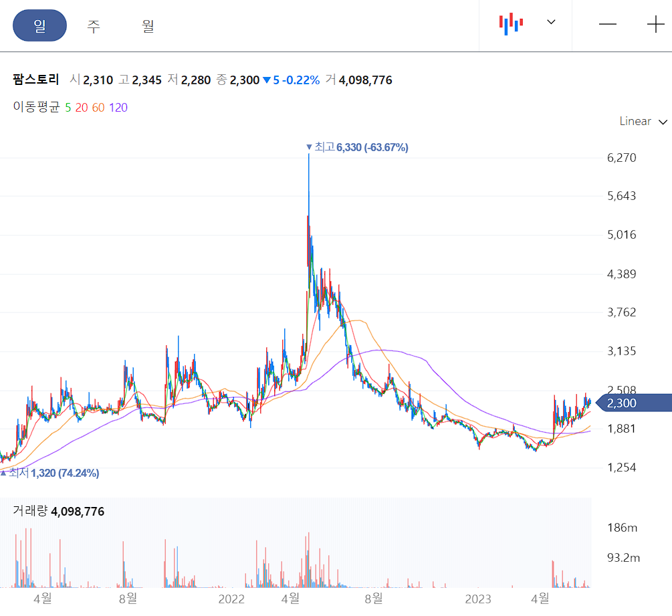Click the open price 시 2,310
Screen dimensions: 672x616
92,80
